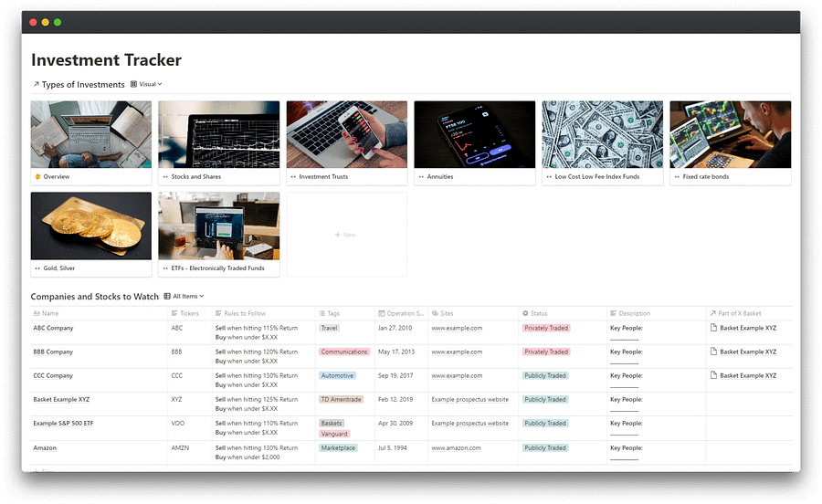The image size is (822, 504).
Task: Click the select icon in Status header
Action: click(x=525, y=313)
